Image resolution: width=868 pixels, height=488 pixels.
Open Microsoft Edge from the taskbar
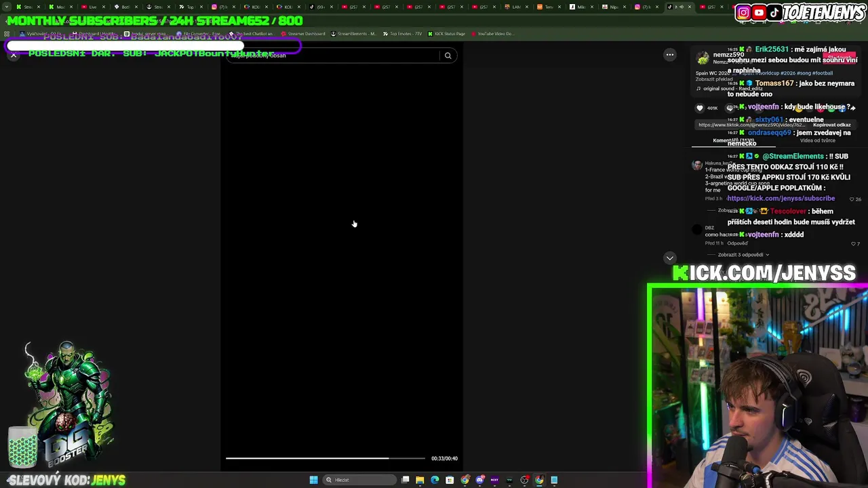(x=435, y=480)
